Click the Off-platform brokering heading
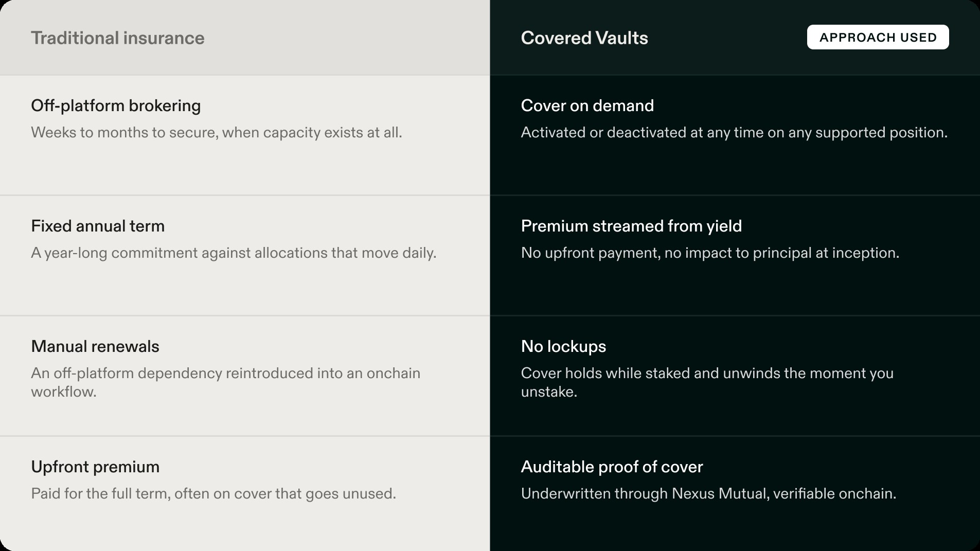The image size is (980, 551). [x=116, y=105]
